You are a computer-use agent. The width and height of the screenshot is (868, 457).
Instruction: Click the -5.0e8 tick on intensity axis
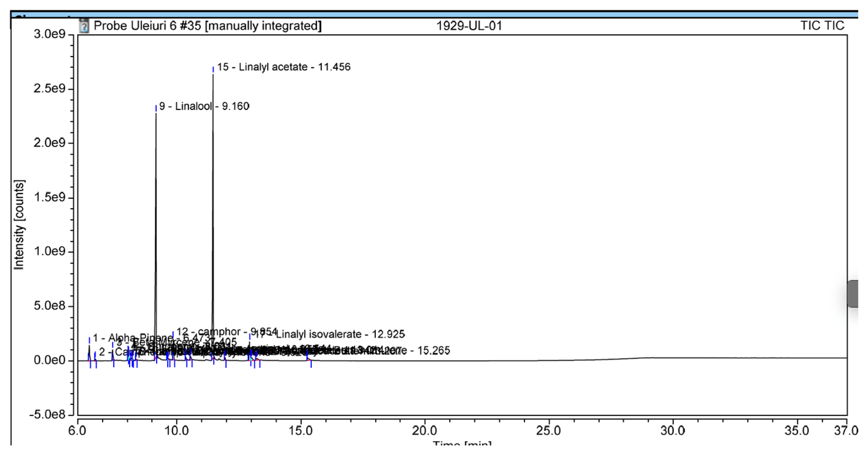click(47, 414)
